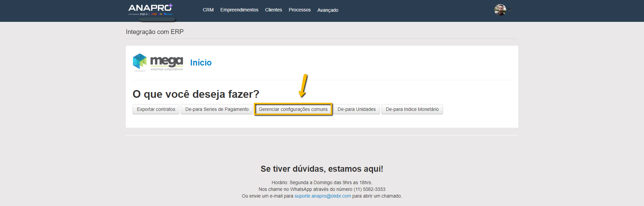
Task: Select Clientes in the top navigation
Action: coord(273,10)
